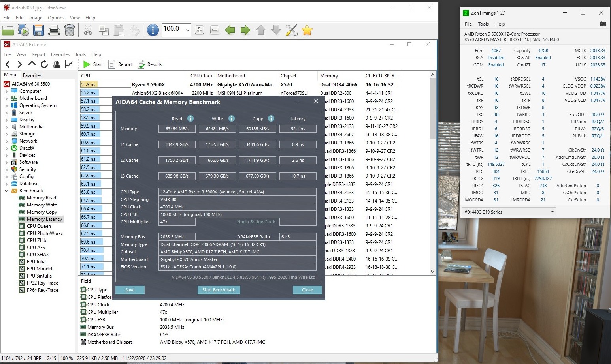Toggle the CPU FSB field checkbox

(x=83, y=319)
